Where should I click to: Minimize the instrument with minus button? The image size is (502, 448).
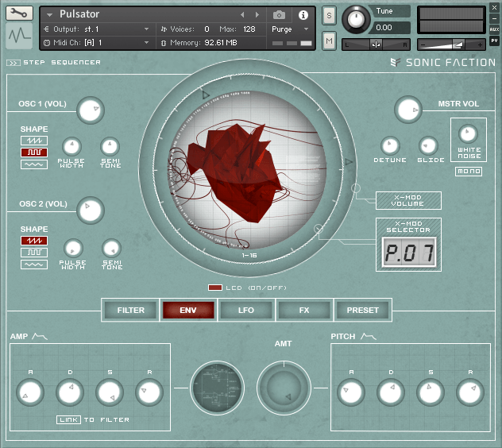(494, 18)
